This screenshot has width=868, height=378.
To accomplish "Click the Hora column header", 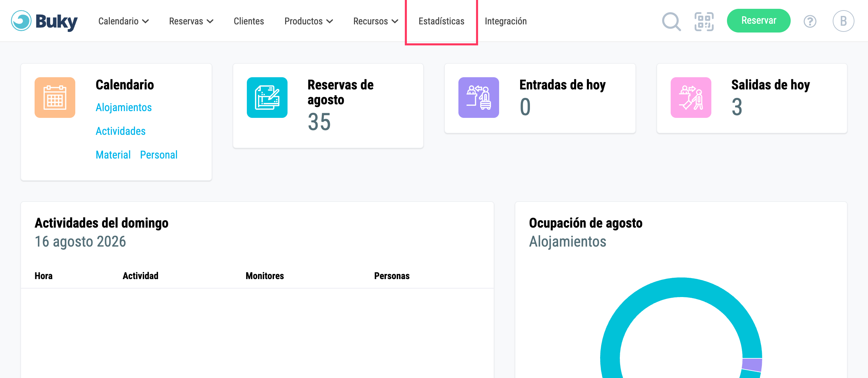I will coord(43,276).
